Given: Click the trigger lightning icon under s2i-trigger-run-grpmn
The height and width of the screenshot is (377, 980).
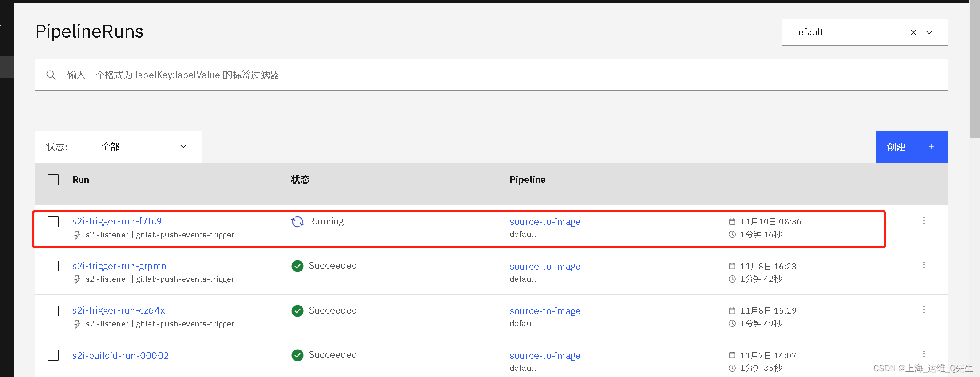Looking at the screenshot, I should click(x=77, y=279).
